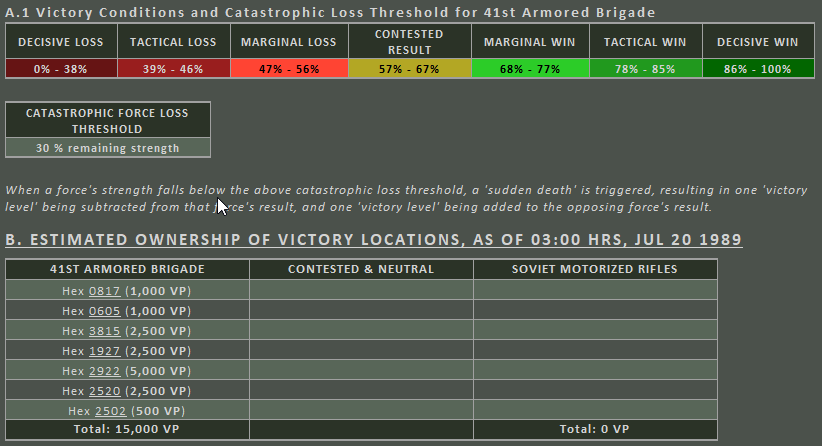
Task: Click the section B Estimated Ownership heading
Action: (x=374, y=240)
